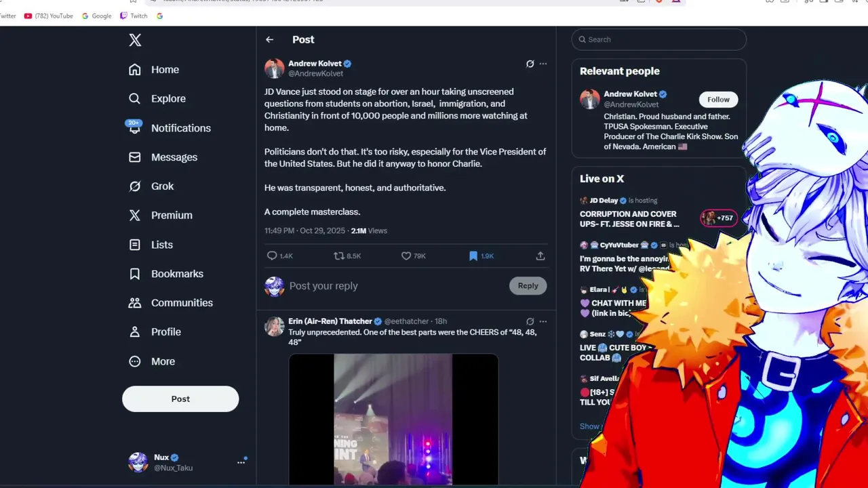Open Messages in the sidebar

[163, 157]
